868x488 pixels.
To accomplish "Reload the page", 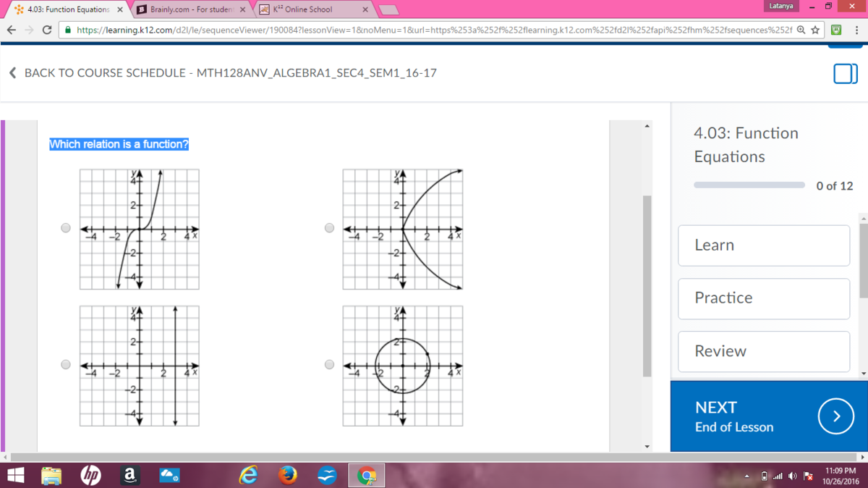I will [47, 30].
